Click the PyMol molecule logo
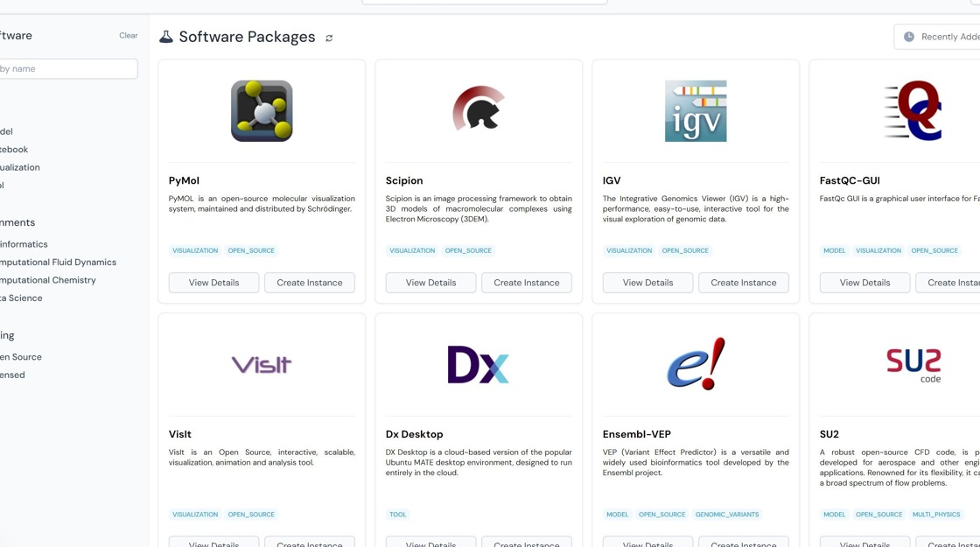This screenshot has width=980, height=547. pos(262,110)
